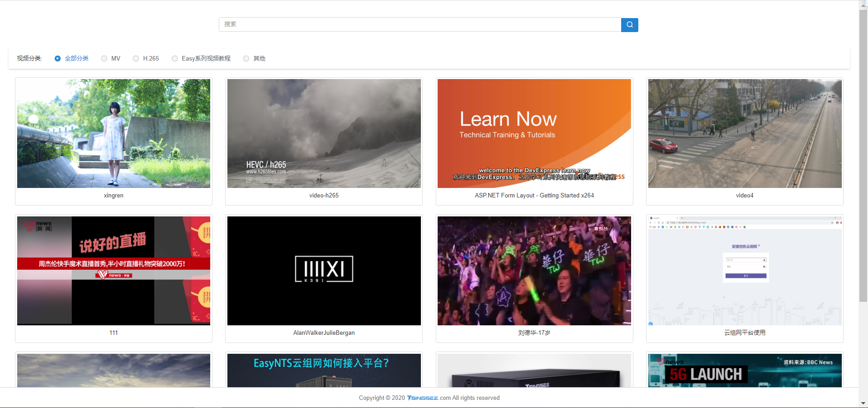The height and width of the screenshot is (408, 868).
Task: Open the video4 street scene thumbnail
Action: (745, 133)
